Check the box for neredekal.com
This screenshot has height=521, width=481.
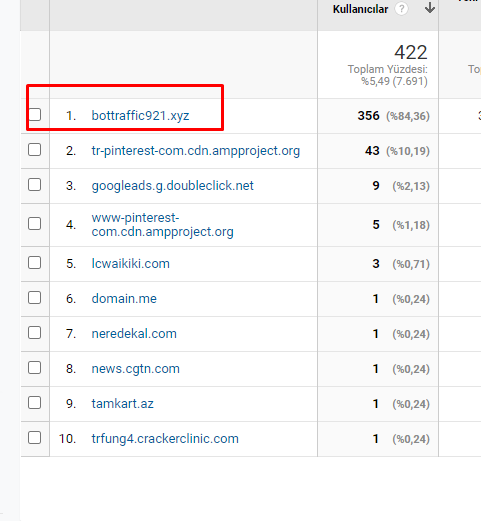(x=35, y=333)
